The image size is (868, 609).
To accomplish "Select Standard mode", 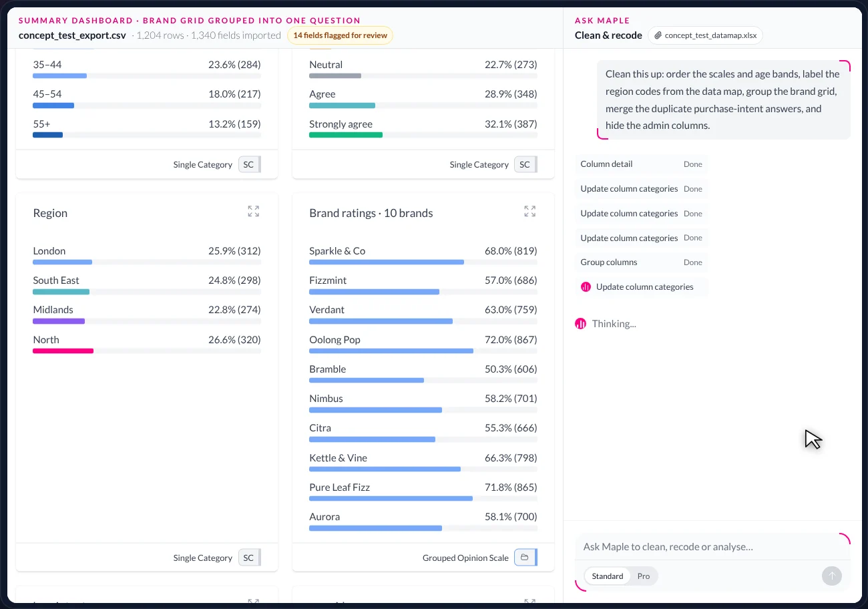I will pos(608,576).
